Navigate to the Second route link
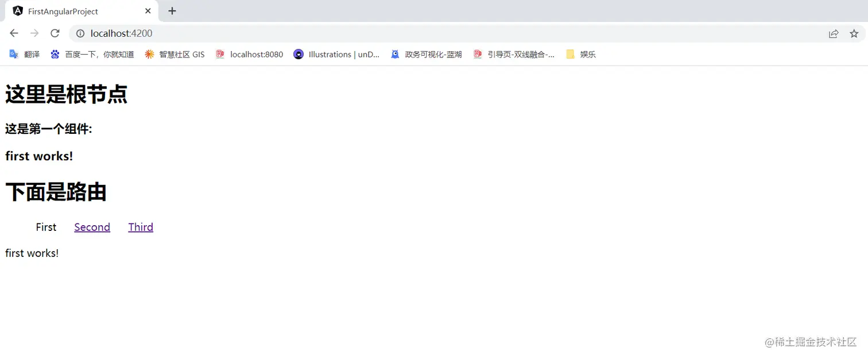This screenshot has height=359, width=868. 92,227
